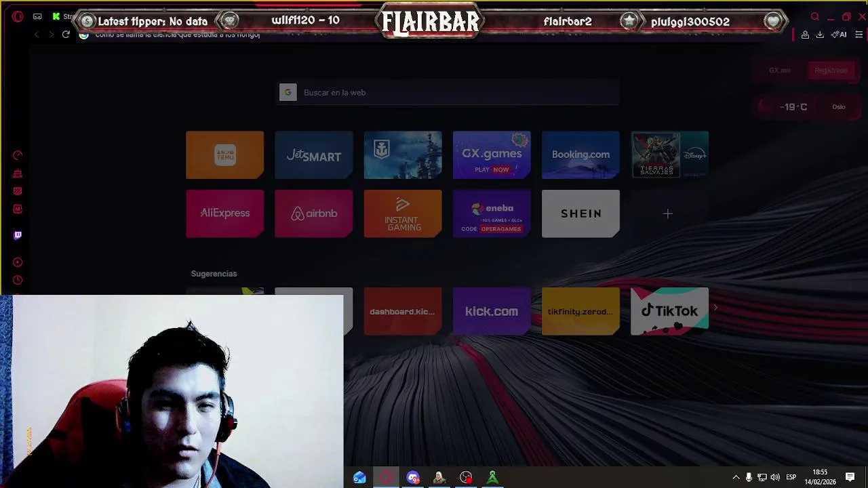Screen dimensions: 868x488
Task: Click the Regístrese button
Action: click(x=831, y=70)
